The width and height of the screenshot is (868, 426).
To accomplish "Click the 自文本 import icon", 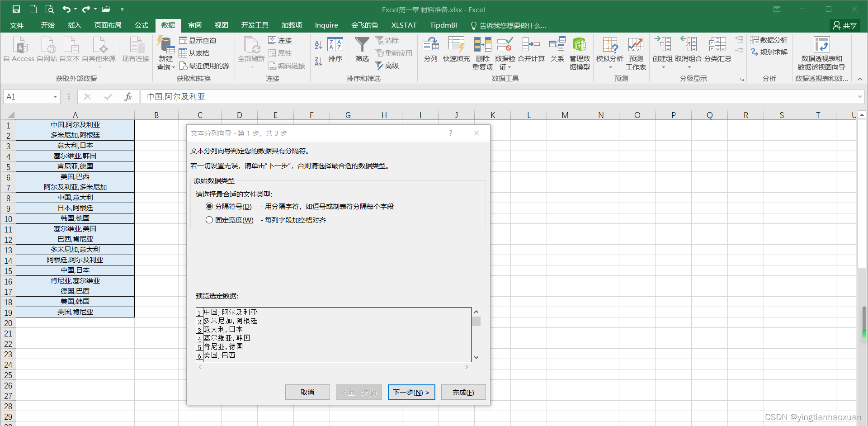I will point(70,49).
